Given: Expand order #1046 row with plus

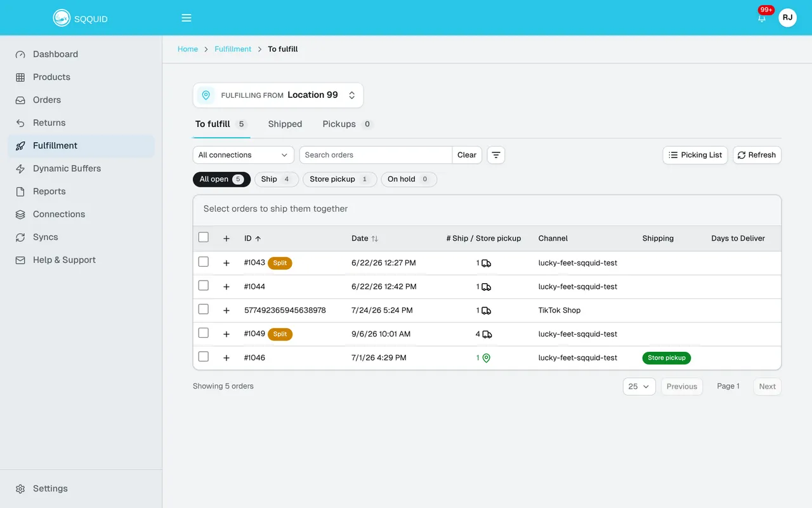Looking at the screenshot, I should pyautogui.click(x=226, y=358).
